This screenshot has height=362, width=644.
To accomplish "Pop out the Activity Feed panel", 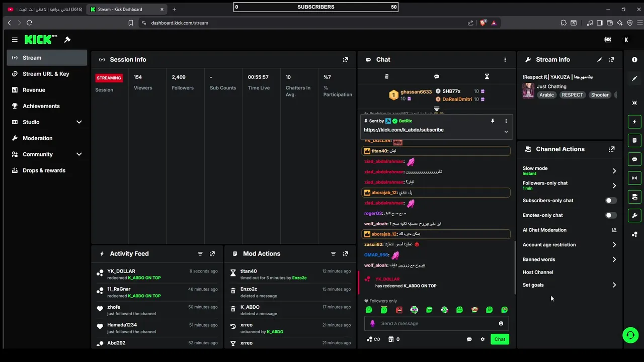I will (x=212, y=254).
